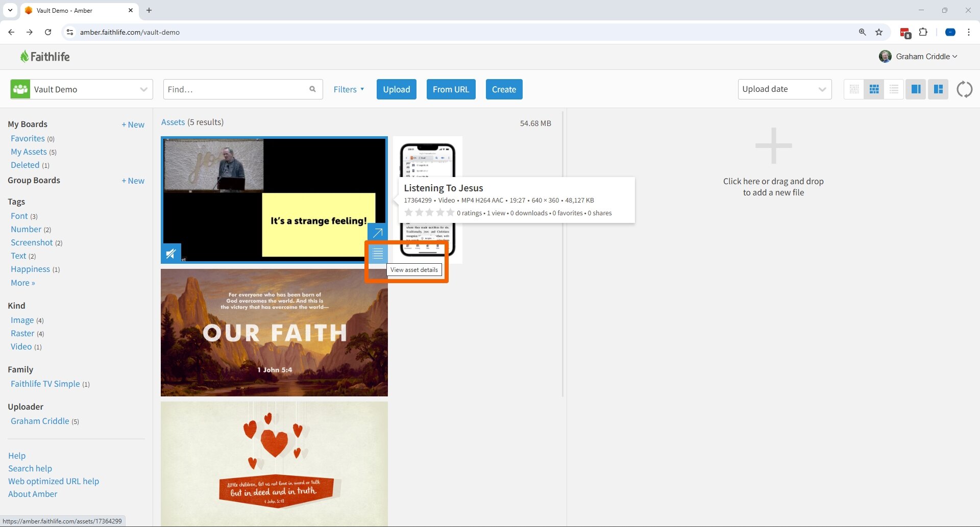The image size is (980, 527).
Task: Filter by Faithlife TV Simple family
Action: [45, 384]
